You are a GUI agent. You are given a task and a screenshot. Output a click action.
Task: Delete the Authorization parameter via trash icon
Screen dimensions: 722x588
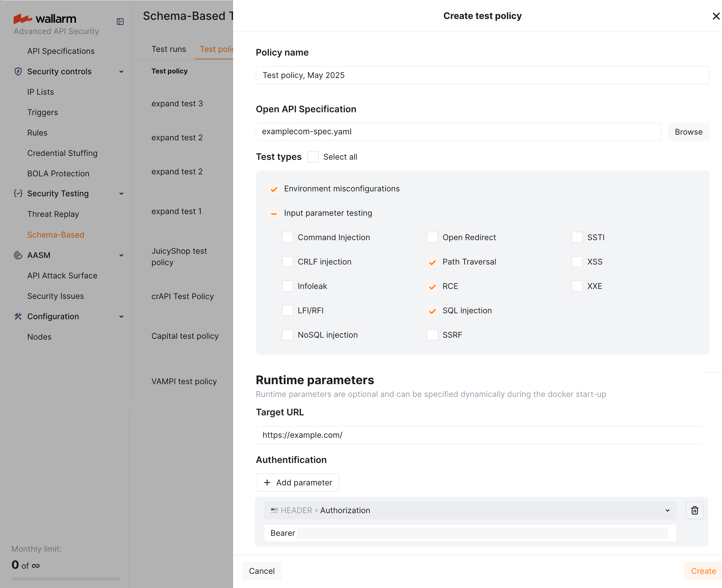click(694, 510)
